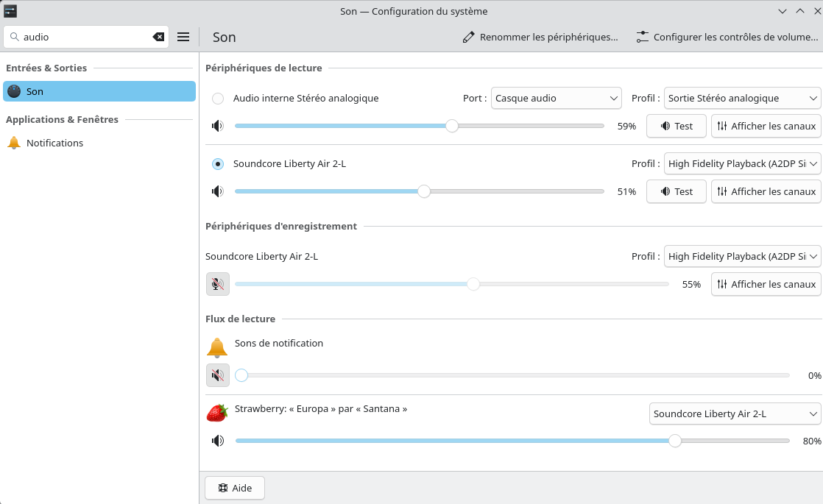The image size is (823, 504).
Task: Click in the audio search field
Action: coord(85,37)
